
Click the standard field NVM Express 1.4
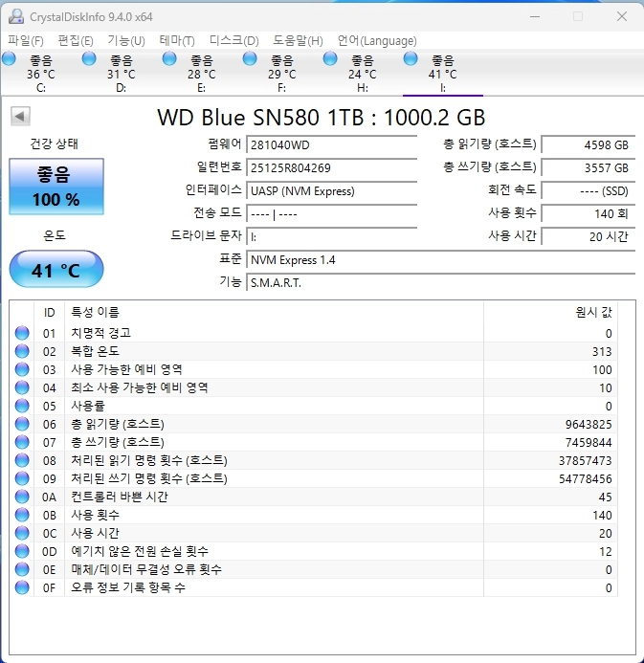[x=440, y=259]
